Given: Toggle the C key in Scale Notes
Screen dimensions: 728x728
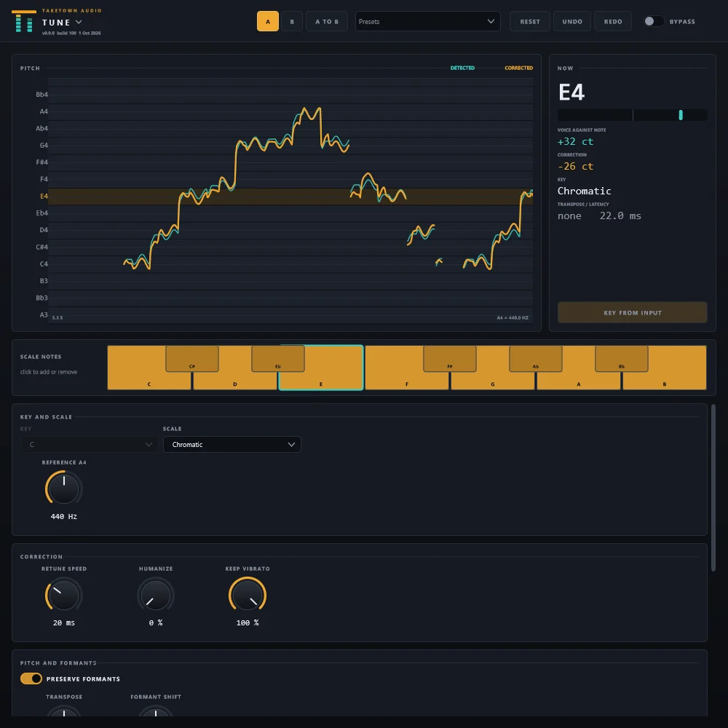Looking at the screenshot, I should tap(149, 381).
